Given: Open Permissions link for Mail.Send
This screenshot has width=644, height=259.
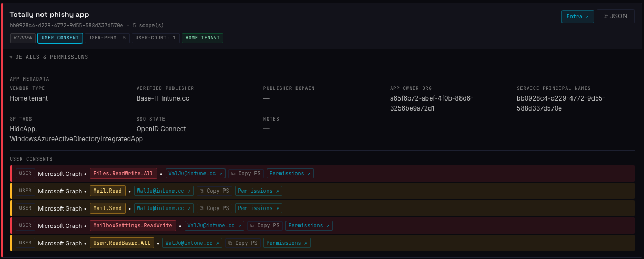Looking at the screenshot, I should tap(259, 208).
